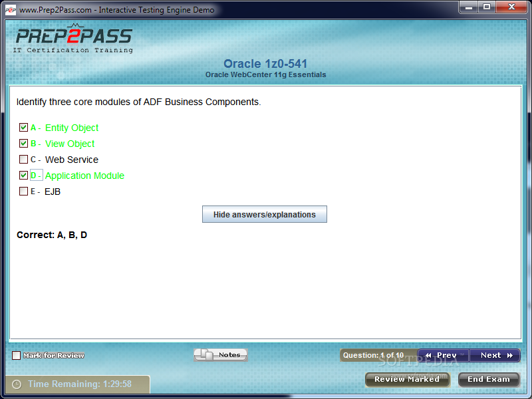Click the 'View Object' answer text
Image resolution: width=532 pixels, height=399 pixels.
[70, 144]
